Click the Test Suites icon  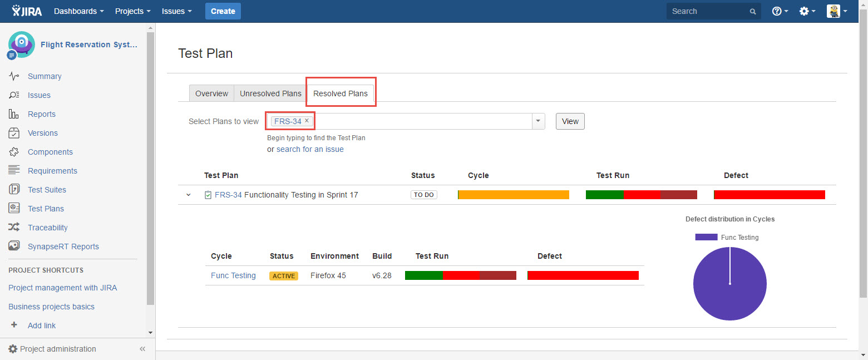click(x=14, y=190)
